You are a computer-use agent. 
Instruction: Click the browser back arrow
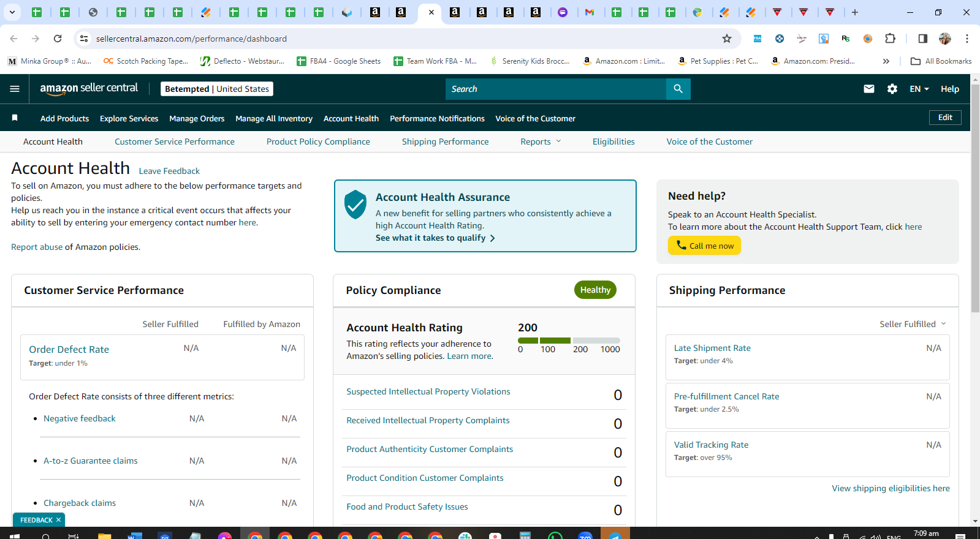point(13,39)
